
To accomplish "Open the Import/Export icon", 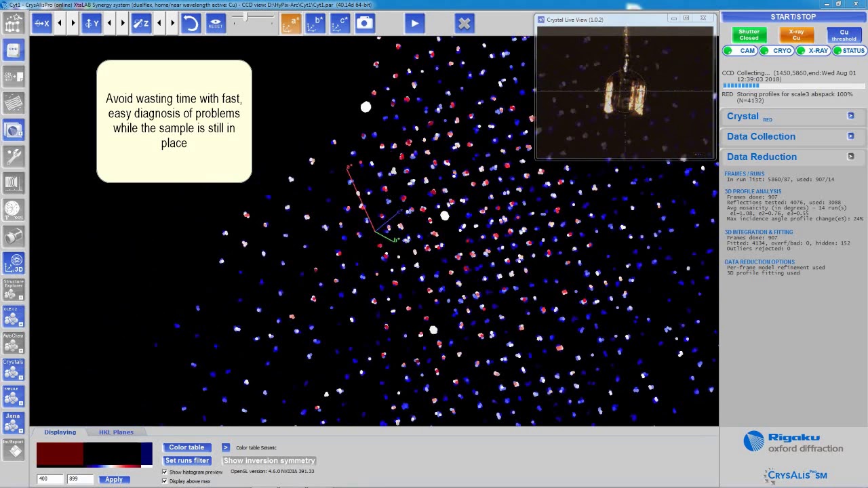I will pos(14,449).
